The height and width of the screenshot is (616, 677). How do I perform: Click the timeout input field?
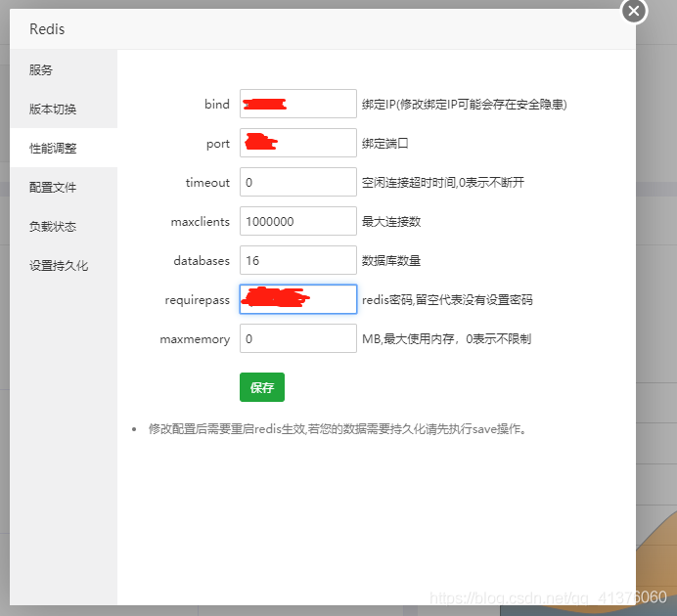[298, 182]
